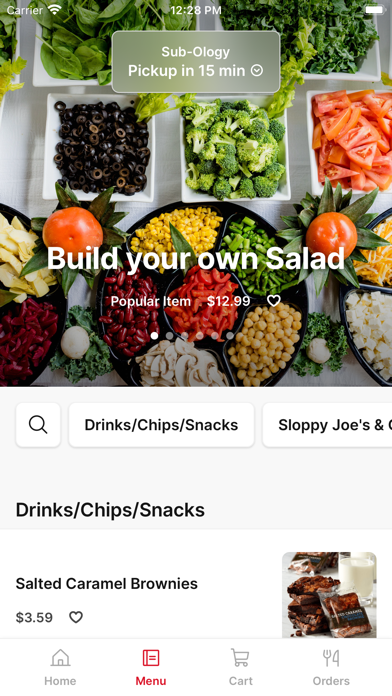The image size is (392, 696).
Task: Tap the Cart shopping cart icon
Action: click(x=240, y=658)
